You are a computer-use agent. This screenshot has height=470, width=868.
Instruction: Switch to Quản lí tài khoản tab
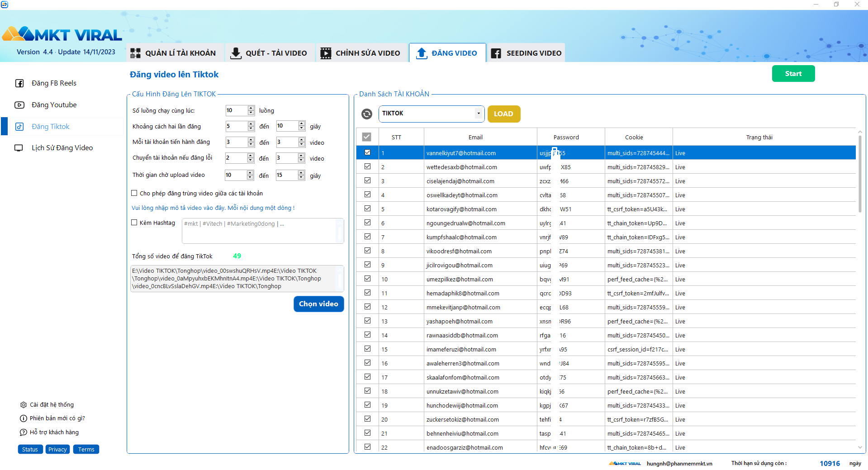[174, 53]
